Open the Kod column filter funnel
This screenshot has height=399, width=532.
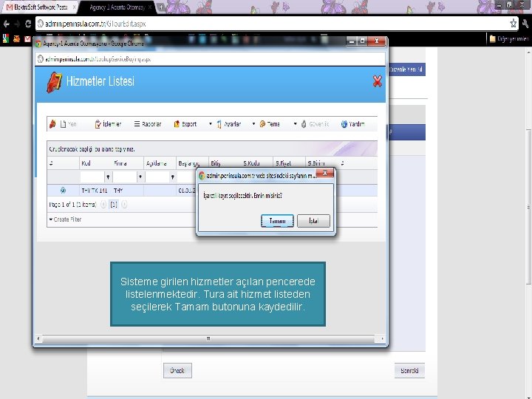point(108,177)
